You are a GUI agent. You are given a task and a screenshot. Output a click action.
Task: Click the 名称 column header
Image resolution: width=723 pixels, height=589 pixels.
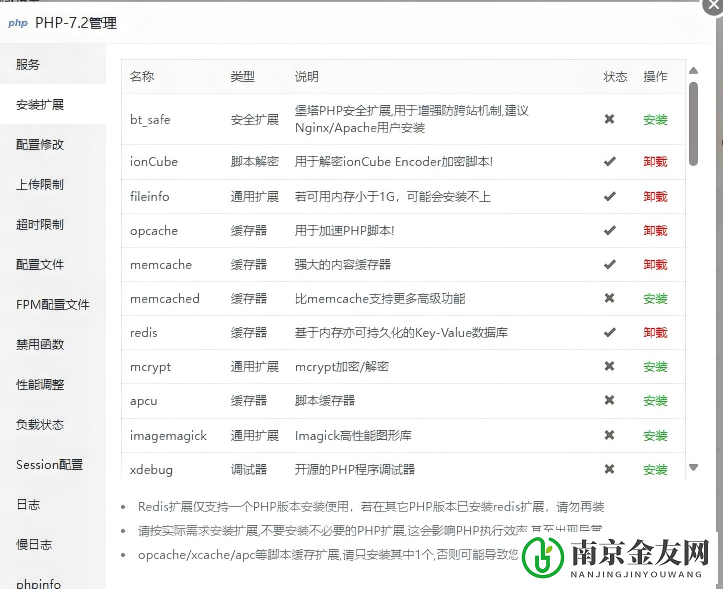tap(142, 77)
